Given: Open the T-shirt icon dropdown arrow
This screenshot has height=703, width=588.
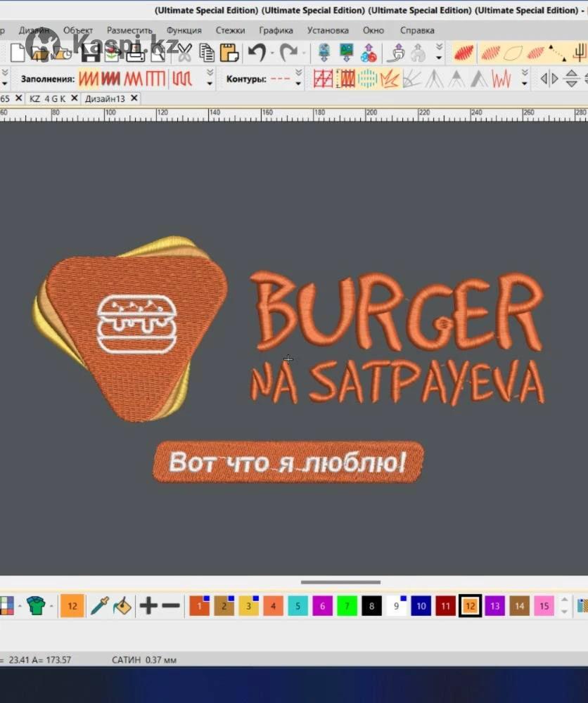Looking at the screenshot, I should click(x=51, y=606).
